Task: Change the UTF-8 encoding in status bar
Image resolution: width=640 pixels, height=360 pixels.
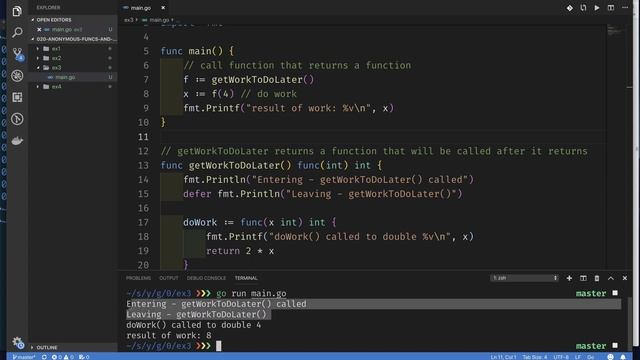Action: 561,357
